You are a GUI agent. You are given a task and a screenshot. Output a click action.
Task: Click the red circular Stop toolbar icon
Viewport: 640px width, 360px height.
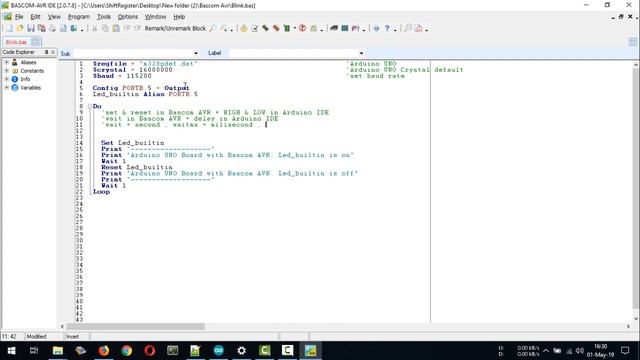pyautogui.click(x=302, y=28)
